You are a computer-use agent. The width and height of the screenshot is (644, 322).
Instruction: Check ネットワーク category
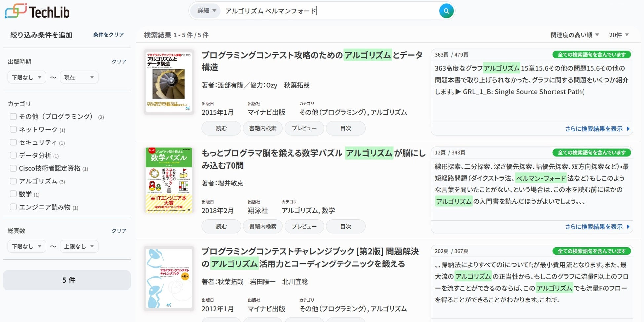tap(13, 129)
